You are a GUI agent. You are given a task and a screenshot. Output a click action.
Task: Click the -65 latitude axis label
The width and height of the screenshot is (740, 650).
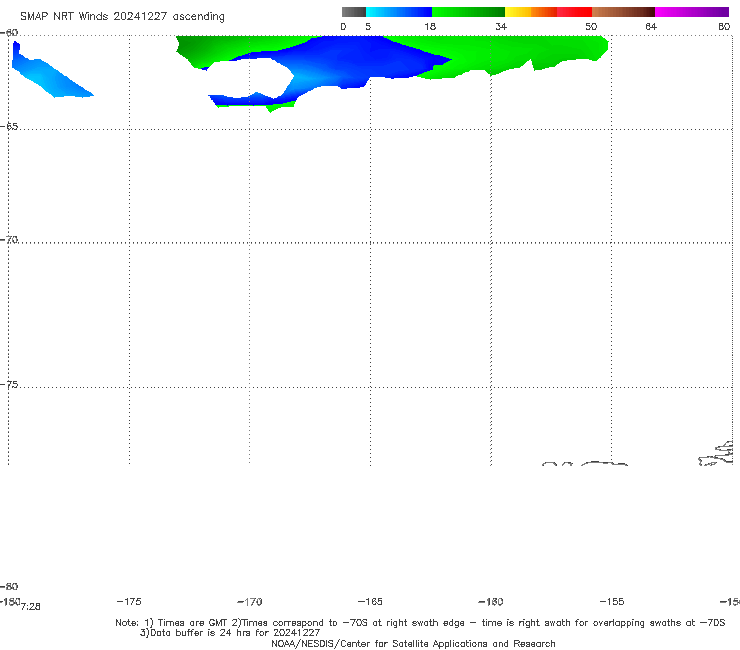tap(9, 127)
